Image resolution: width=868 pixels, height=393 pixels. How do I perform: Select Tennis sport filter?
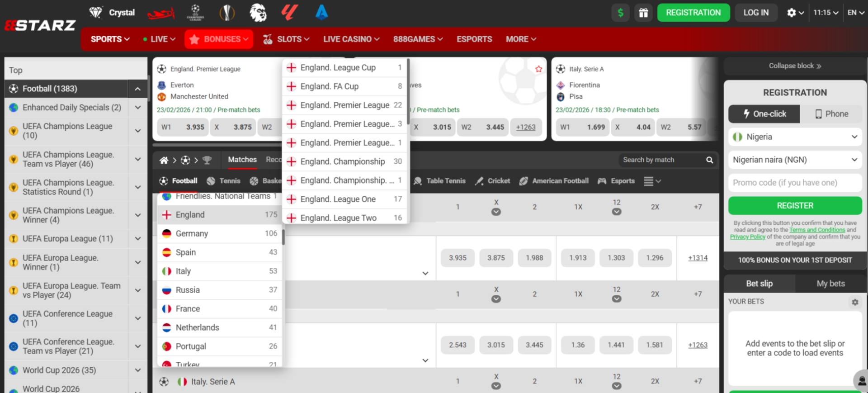[223, 181]
